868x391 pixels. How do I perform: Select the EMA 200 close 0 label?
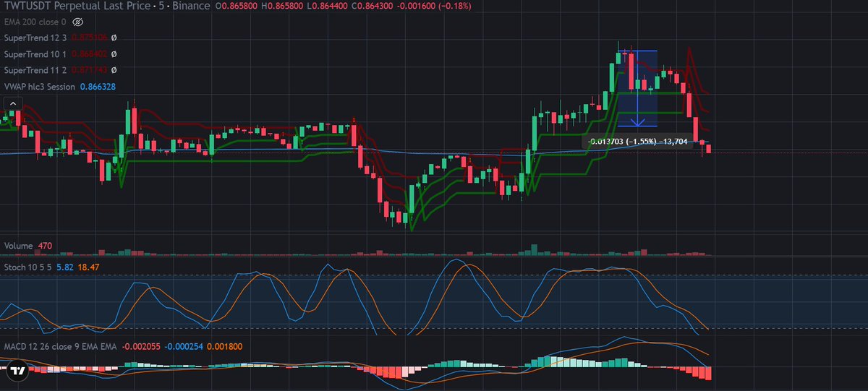click(x=36, y=22)
